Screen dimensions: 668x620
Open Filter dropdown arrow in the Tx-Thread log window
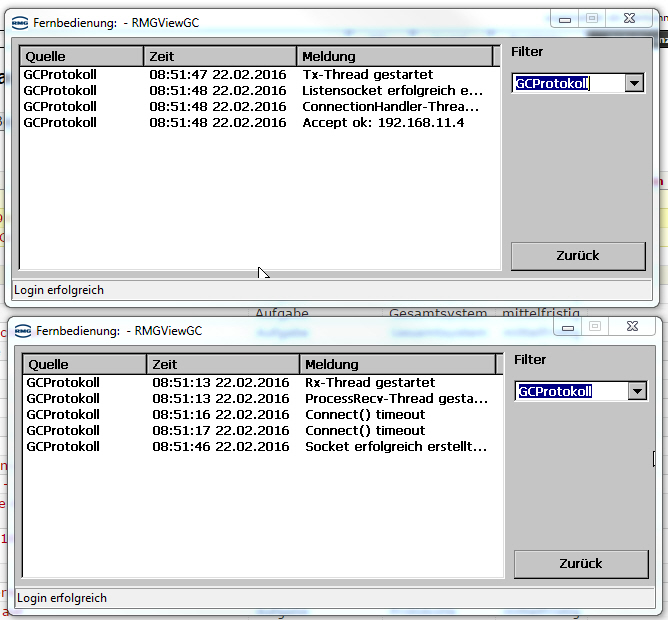coord(633,84)
